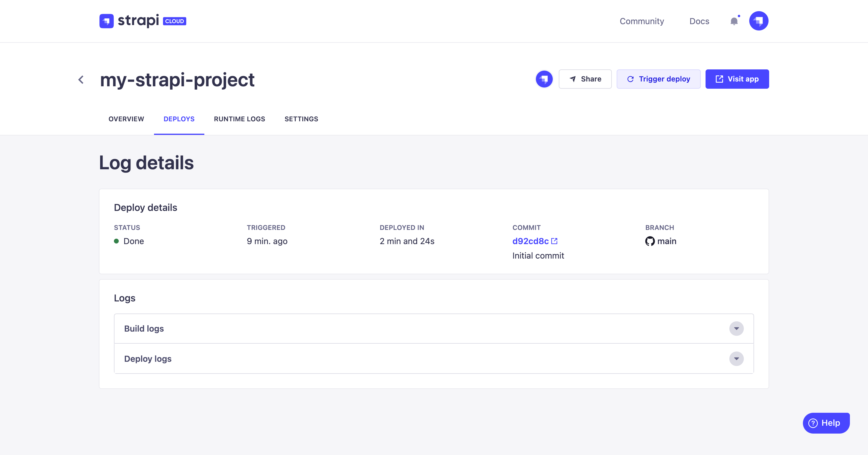Screen dimensions: 868x455
Task: Click the external link icon beside commit hash
Action: click(x=554, y=241)
